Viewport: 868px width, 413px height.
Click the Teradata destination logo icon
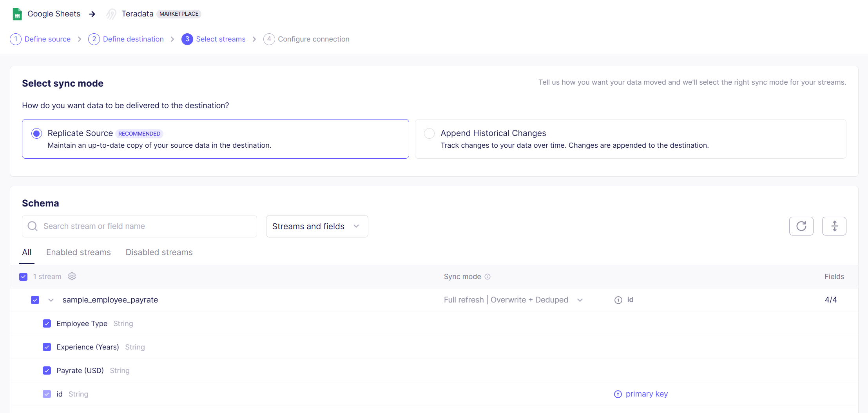point(111,14)
